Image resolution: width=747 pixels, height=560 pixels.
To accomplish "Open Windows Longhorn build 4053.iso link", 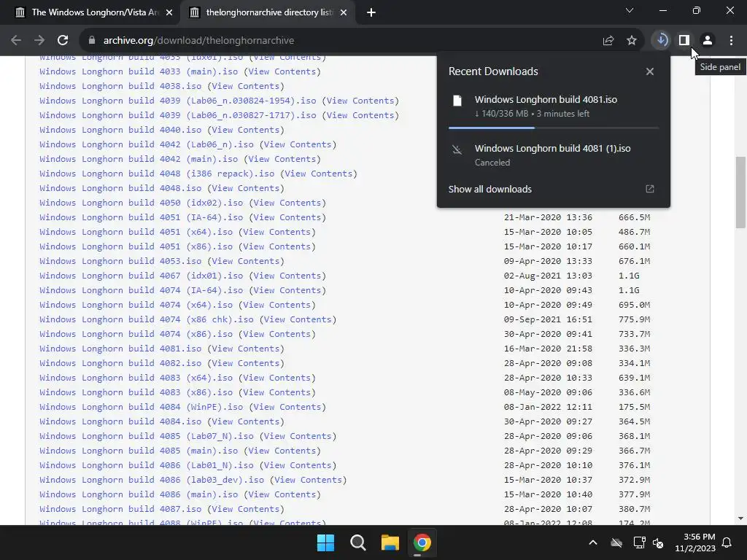I will (x=120, y=261).
